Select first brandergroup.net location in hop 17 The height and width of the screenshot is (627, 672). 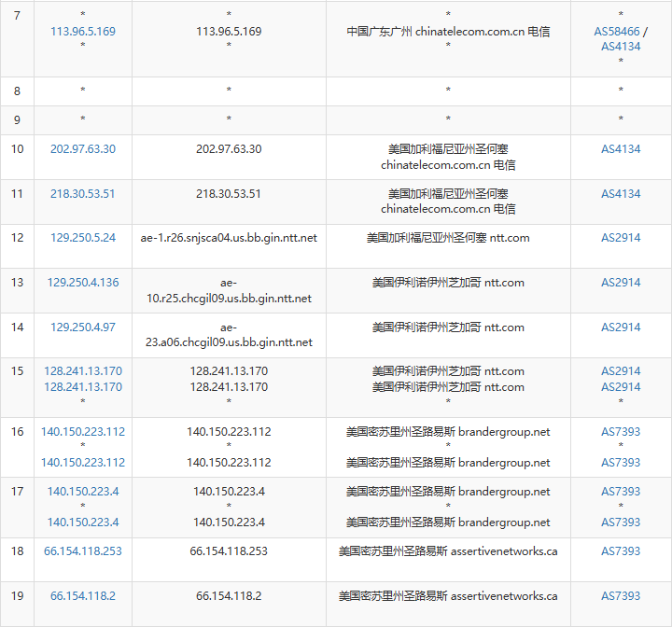[448, 491]
